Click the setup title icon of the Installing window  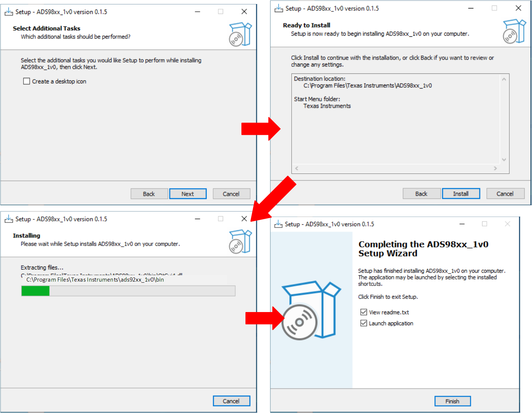[9, 219]
